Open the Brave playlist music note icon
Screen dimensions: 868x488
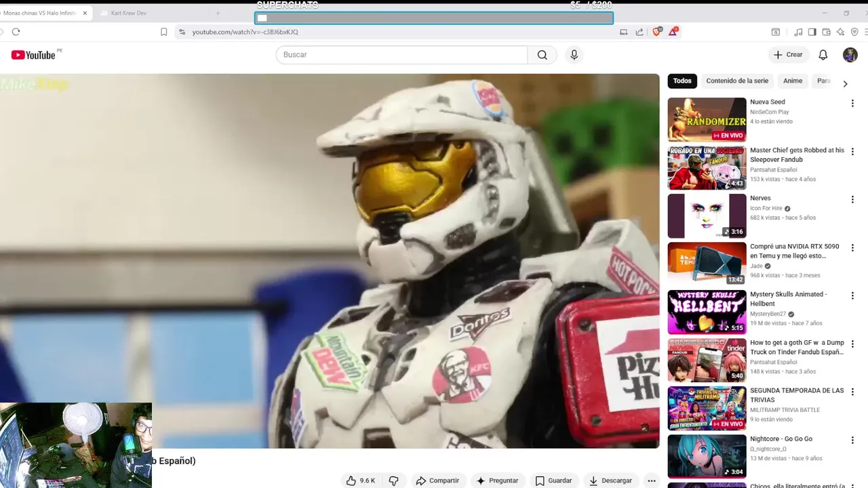pos(798,32)
